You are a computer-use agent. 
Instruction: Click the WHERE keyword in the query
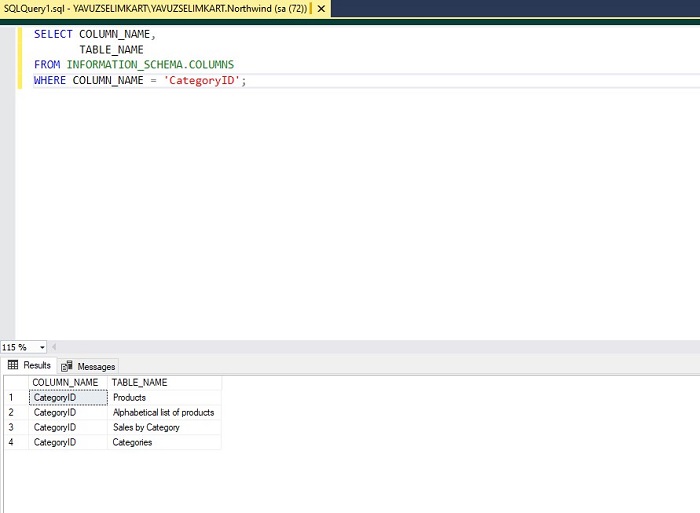[x=50, y=80]
